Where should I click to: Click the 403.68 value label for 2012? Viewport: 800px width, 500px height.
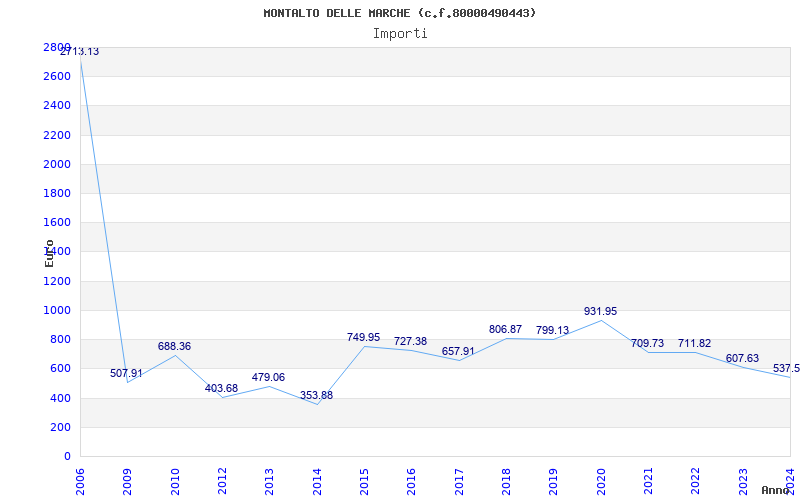[221, 388]
